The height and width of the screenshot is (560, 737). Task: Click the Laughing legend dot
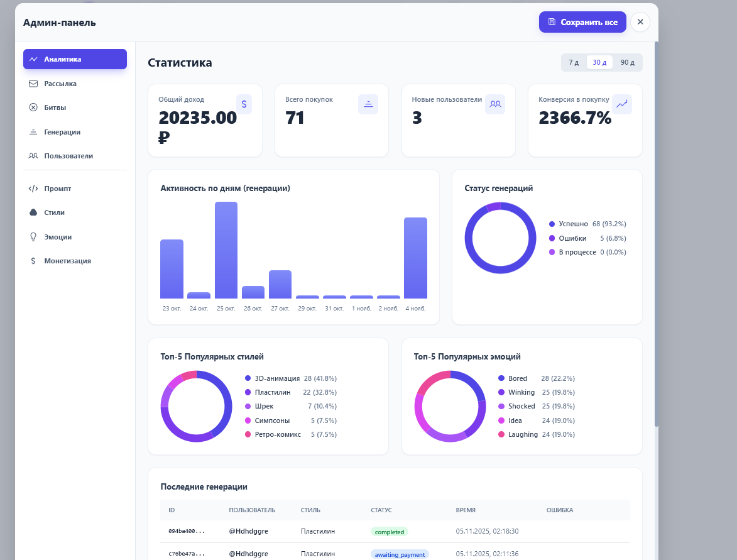point(501,434)
